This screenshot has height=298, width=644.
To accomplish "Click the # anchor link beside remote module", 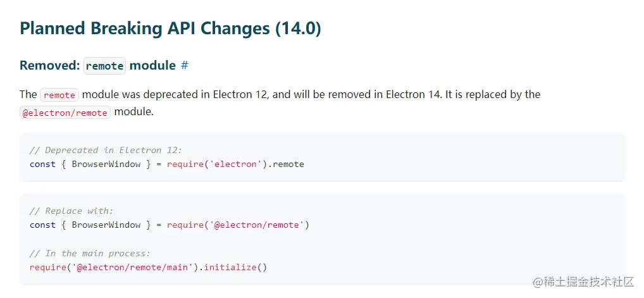I will point(185,65).
